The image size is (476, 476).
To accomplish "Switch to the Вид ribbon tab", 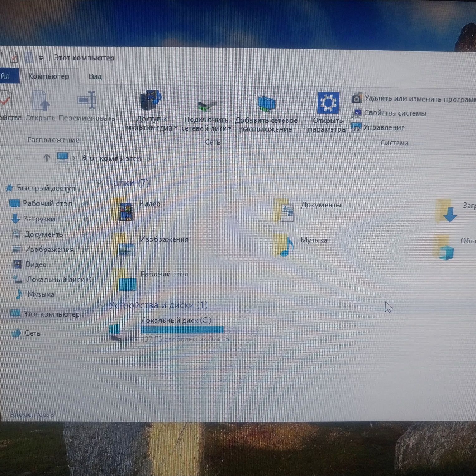I will 95,76.
